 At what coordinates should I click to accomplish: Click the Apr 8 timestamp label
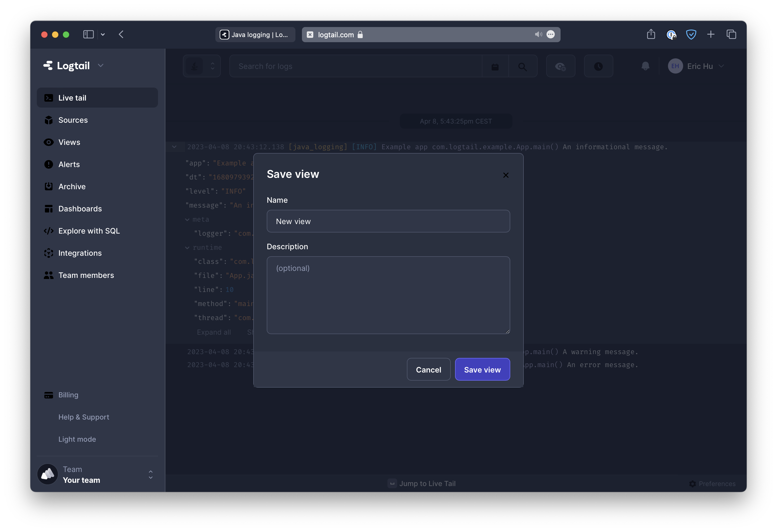point(456,121)
